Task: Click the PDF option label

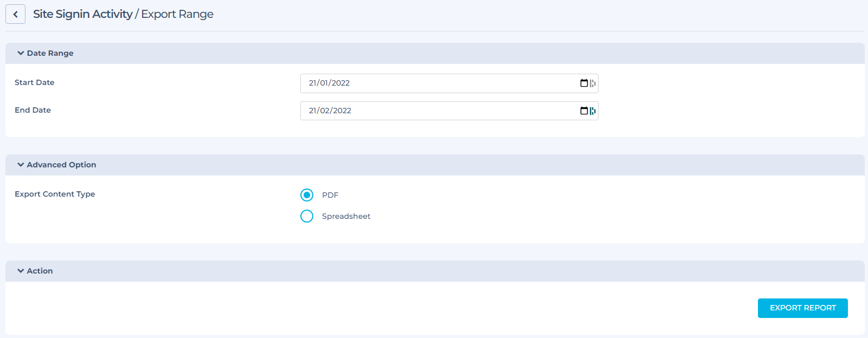Action: point(330,195)
